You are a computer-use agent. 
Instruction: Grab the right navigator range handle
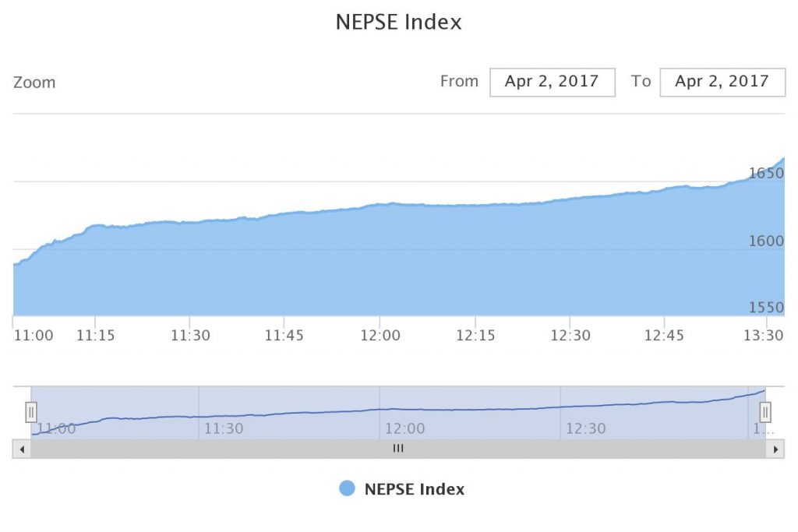(765, 411)
